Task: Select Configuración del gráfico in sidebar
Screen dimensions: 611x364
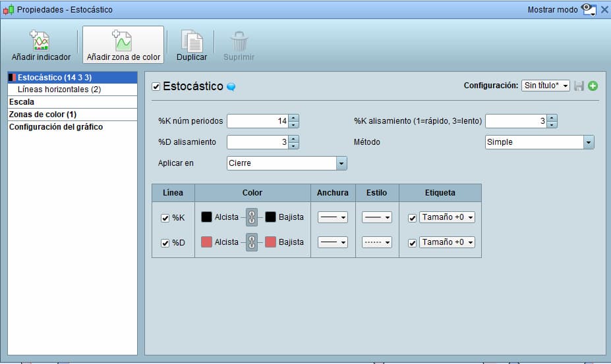Action: click(56, 127)
